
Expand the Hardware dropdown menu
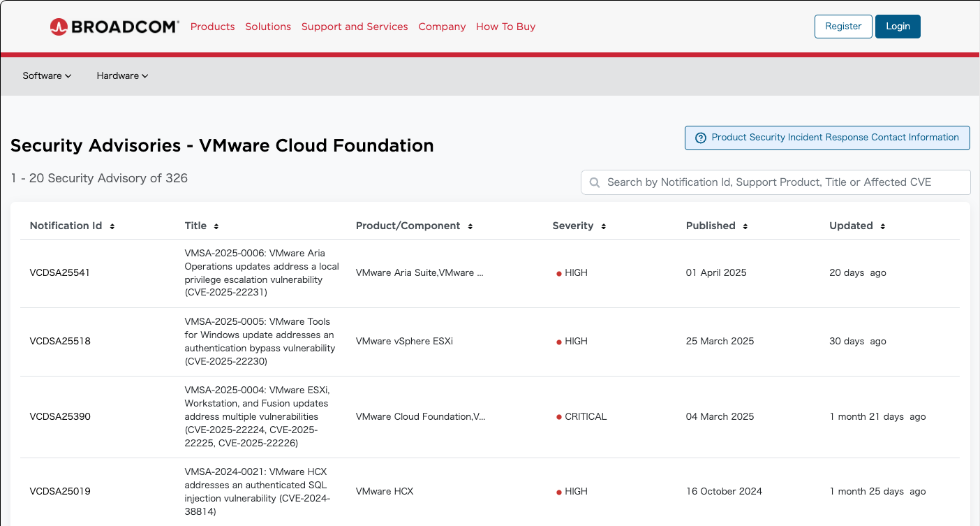point(122,75)
